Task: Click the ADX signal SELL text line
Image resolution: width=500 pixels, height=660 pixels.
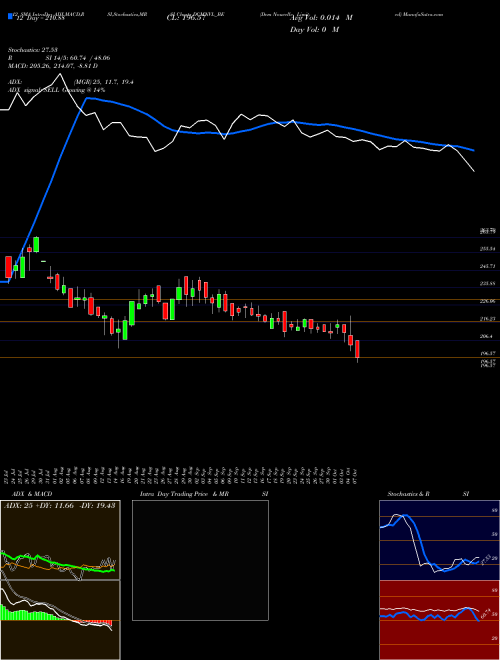Action: pos(56,90)
